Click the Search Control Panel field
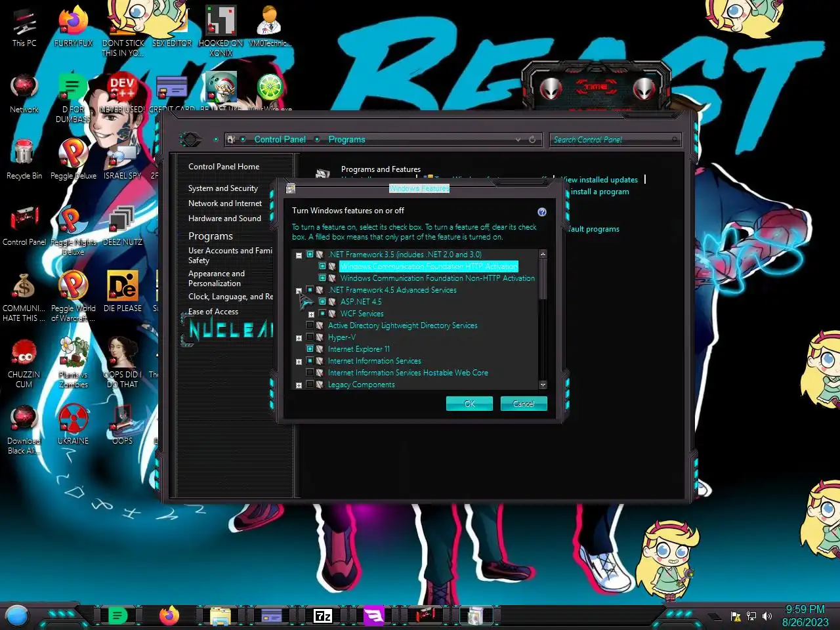 (615, 140)
